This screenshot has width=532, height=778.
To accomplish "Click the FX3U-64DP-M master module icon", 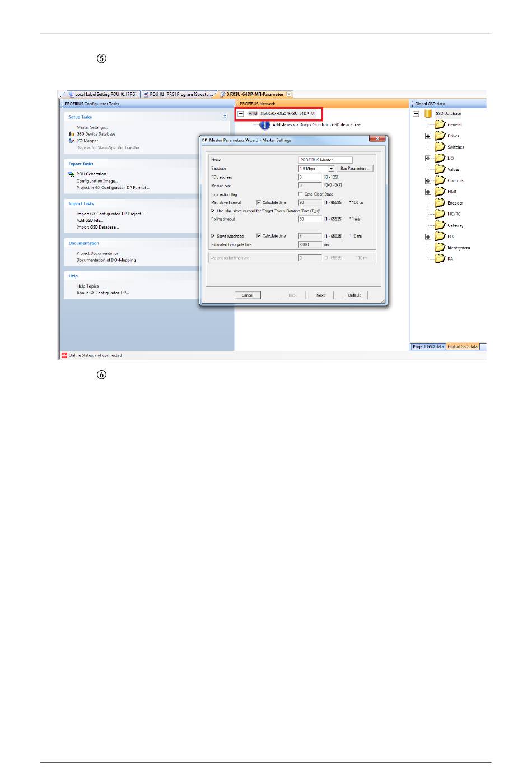I will pos(253,113).
